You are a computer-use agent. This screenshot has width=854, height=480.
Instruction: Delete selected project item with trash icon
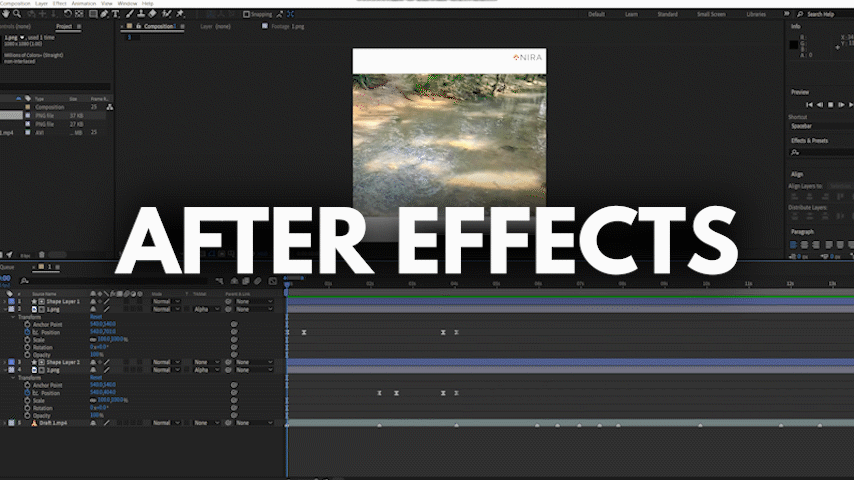tap(41, 254)
